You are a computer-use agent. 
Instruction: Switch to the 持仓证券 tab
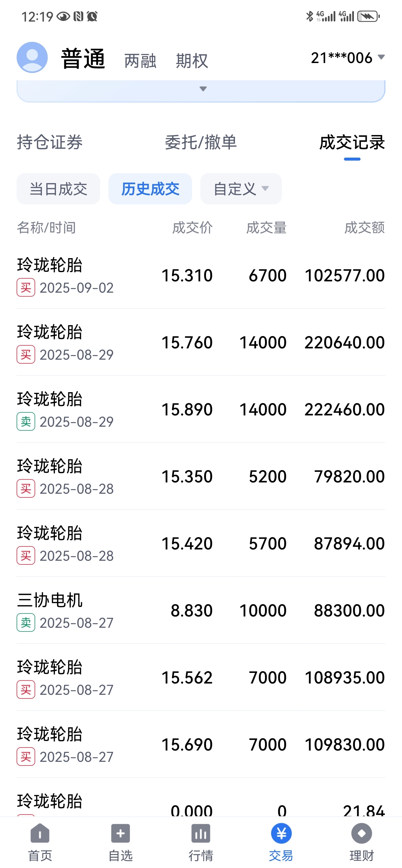50,142
